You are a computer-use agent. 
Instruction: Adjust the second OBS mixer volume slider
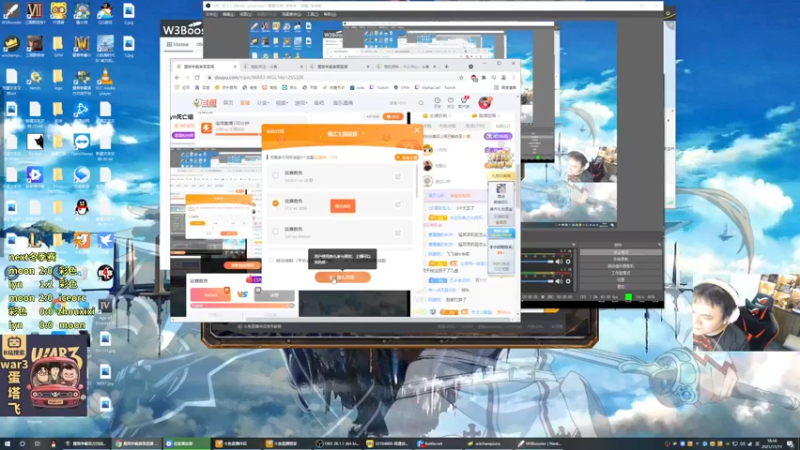pyautogui.click(x=538, y=281)
